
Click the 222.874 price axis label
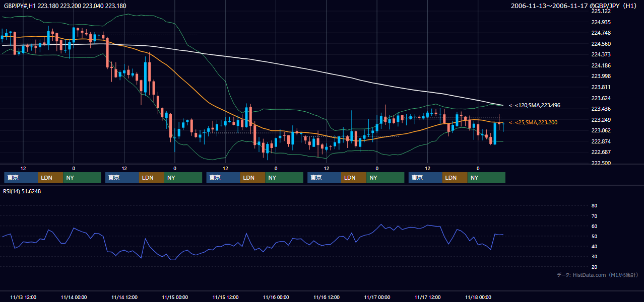coord(601,141)
